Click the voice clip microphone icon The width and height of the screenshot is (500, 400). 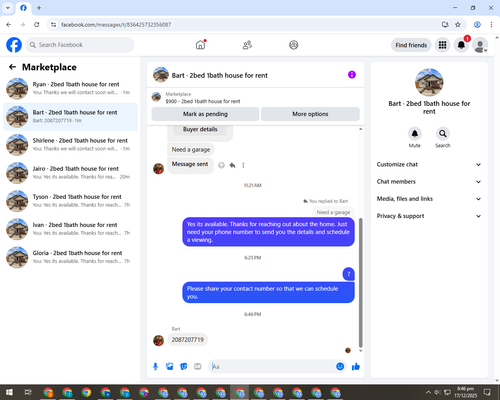coord(155,367)
